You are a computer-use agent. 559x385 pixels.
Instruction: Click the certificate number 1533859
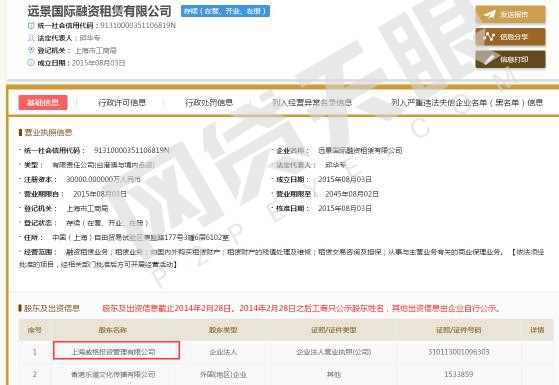pos(459,374)
